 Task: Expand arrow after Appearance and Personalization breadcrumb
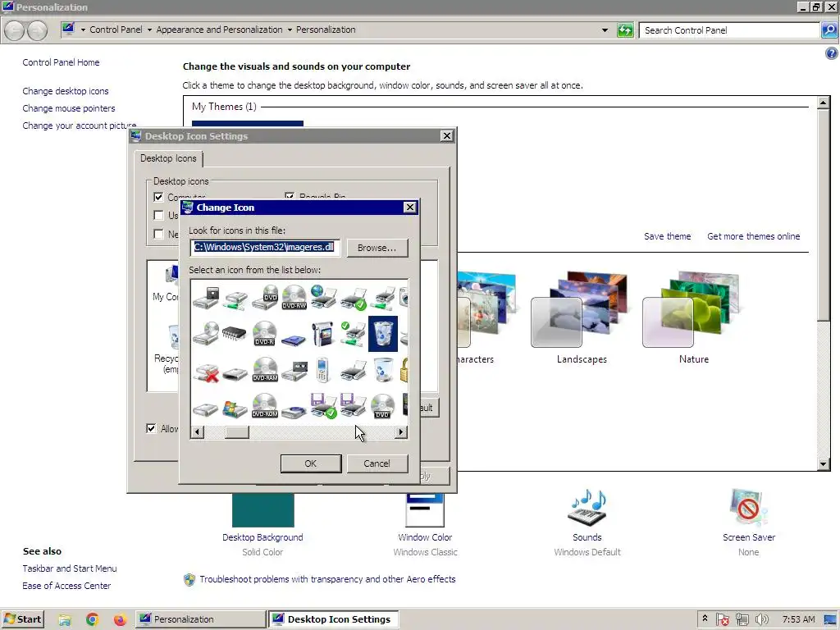click(x=290, y=30)
